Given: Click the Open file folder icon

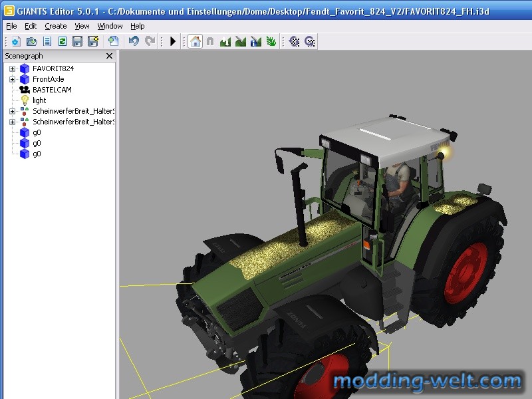Looking at the screenshot, I should (x=31, y=41).
